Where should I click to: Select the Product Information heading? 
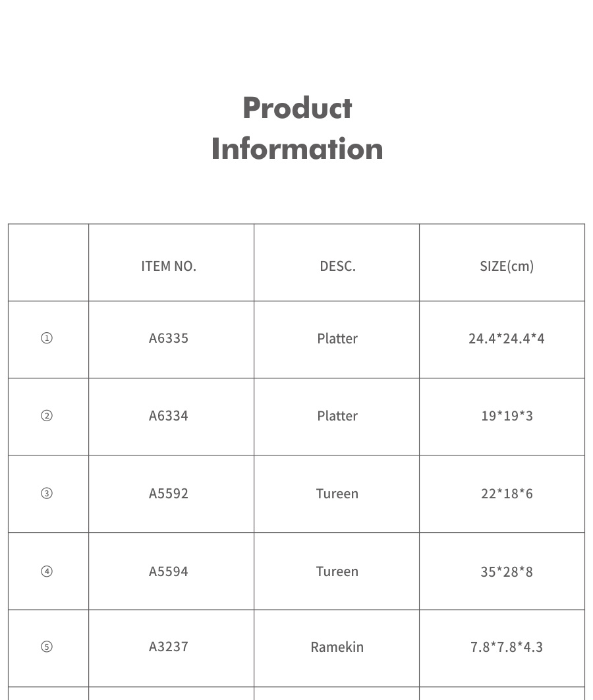(297, 129)
